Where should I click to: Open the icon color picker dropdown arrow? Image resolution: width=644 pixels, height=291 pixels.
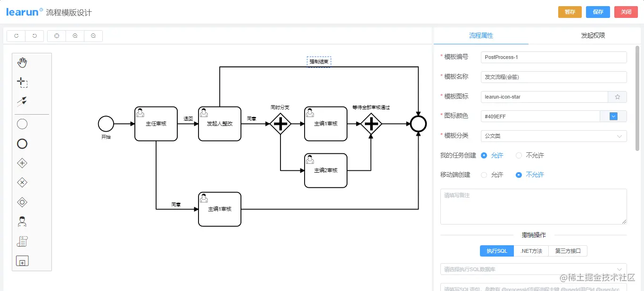pos(613,116)
